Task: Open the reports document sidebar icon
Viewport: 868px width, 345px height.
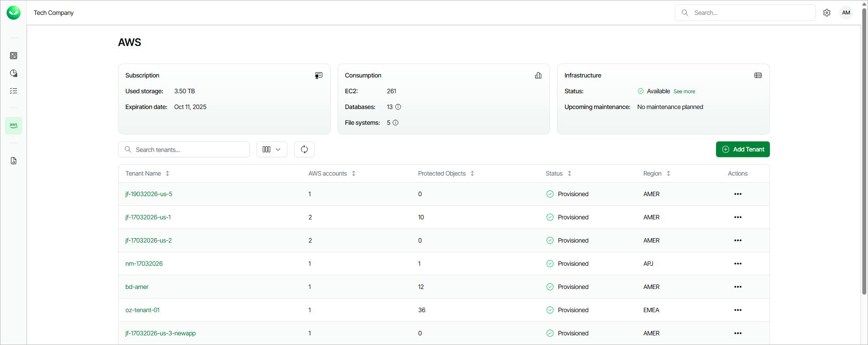Action: pos(14,161)
